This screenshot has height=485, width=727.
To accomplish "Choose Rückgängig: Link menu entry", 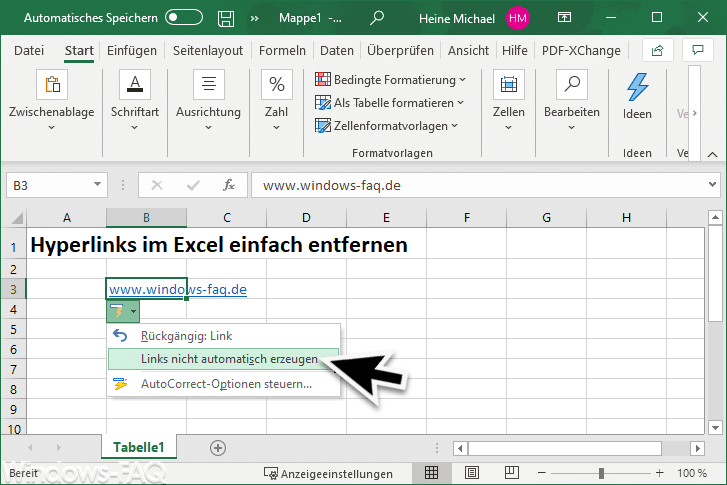I will point(223,336).
